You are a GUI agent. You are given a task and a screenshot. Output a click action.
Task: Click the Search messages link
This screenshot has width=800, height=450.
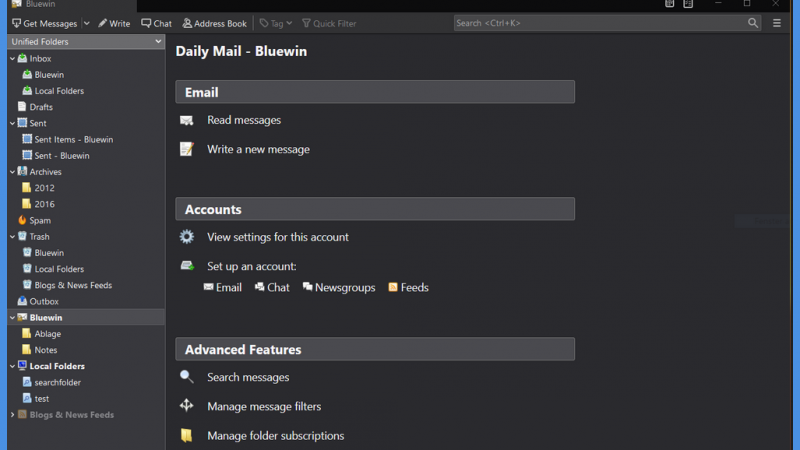click(x=248, y=378)
